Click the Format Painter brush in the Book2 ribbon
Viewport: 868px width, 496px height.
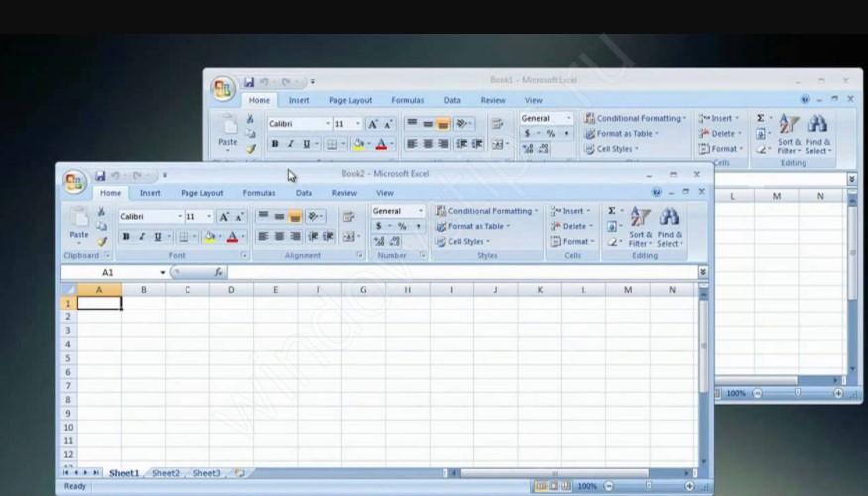pos(102,242)
